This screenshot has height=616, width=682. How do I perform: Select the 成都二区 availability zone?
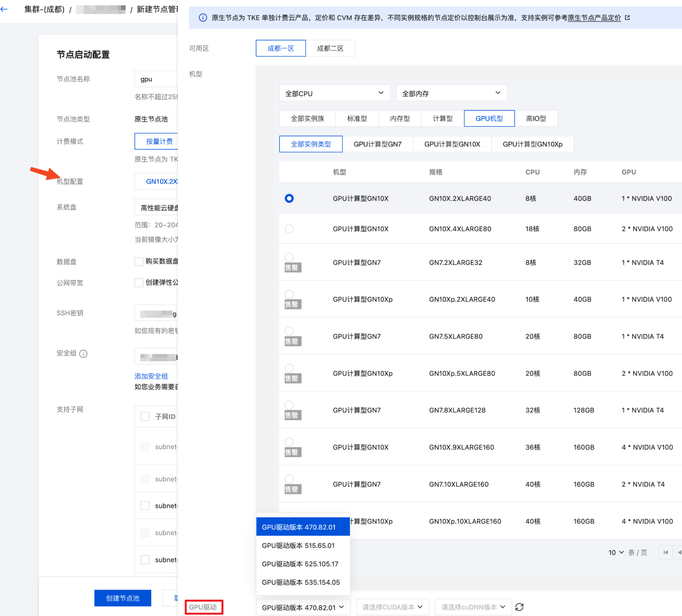[330, 48]
